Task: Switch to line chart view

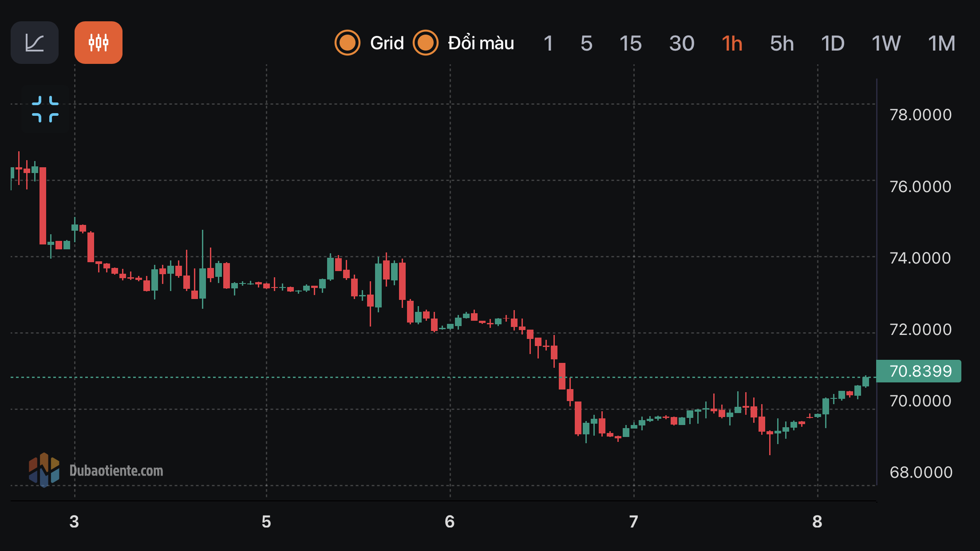Action: tap(35, 43)
